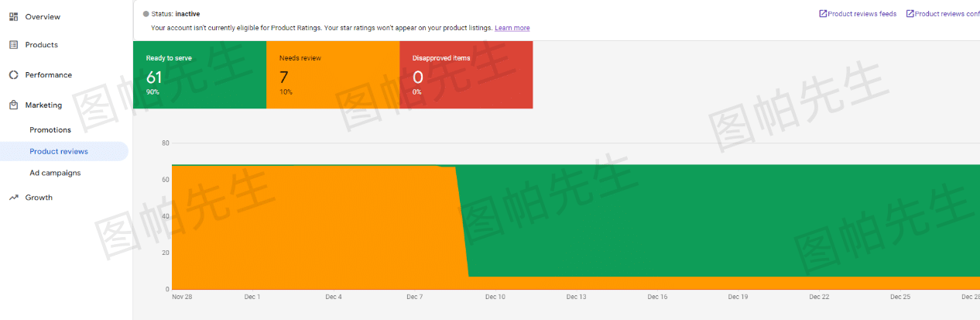Click the Overview dashboard icon
This screenshot has height=320, width=980.
click(x=13, y=16)
